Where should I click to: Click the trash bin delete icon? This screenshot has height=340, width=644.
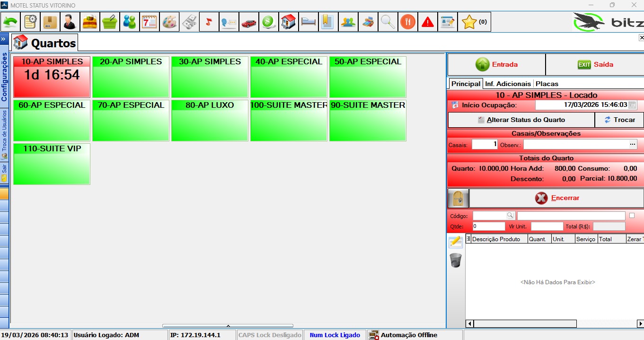click(x=455, y=260)
